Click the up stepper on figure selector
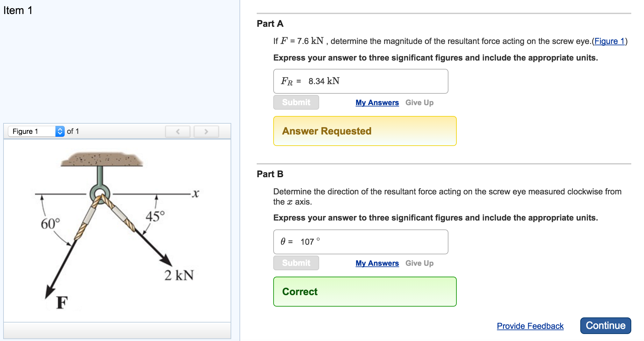 60,129
